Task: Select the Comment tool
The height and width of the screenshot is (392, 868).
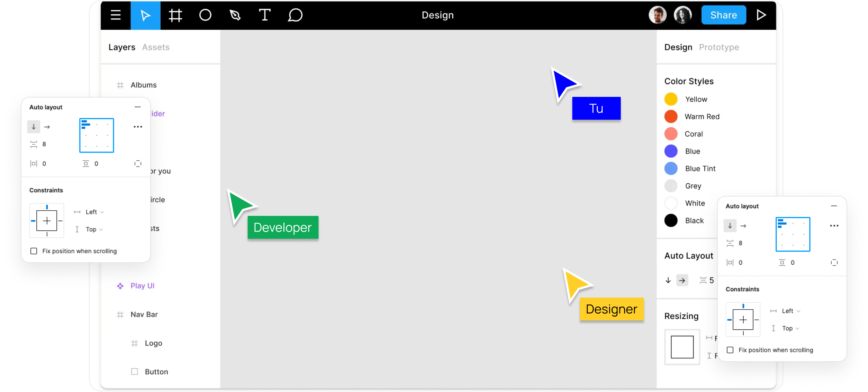Action: (295, 15)
